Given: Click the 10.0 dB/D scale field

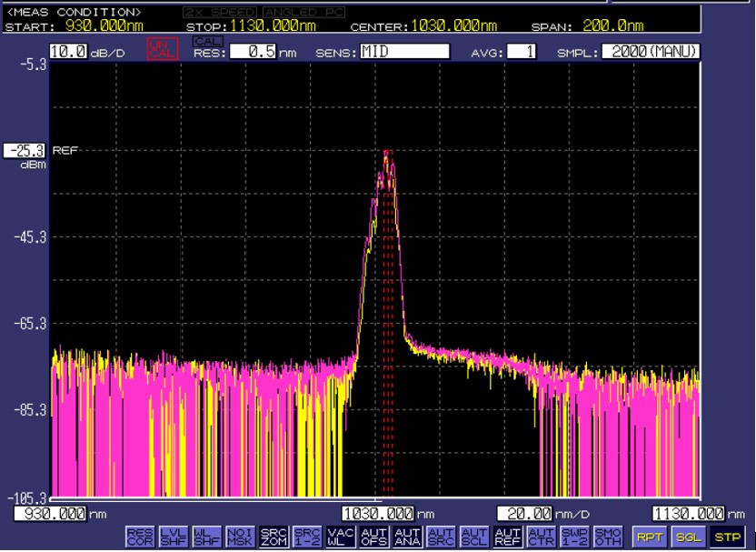Looking at the screenshot, I should tap(69, 52).
